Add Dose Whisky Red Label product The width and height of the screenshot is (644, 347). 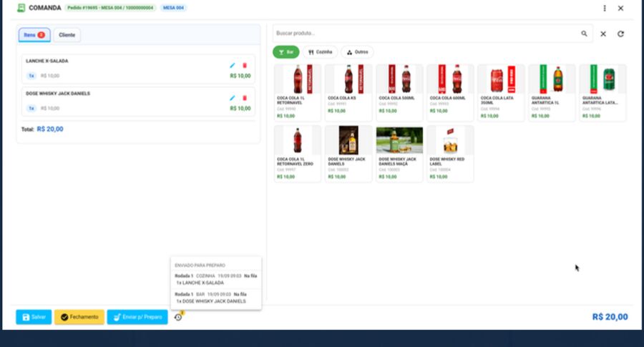coord(451,154)
